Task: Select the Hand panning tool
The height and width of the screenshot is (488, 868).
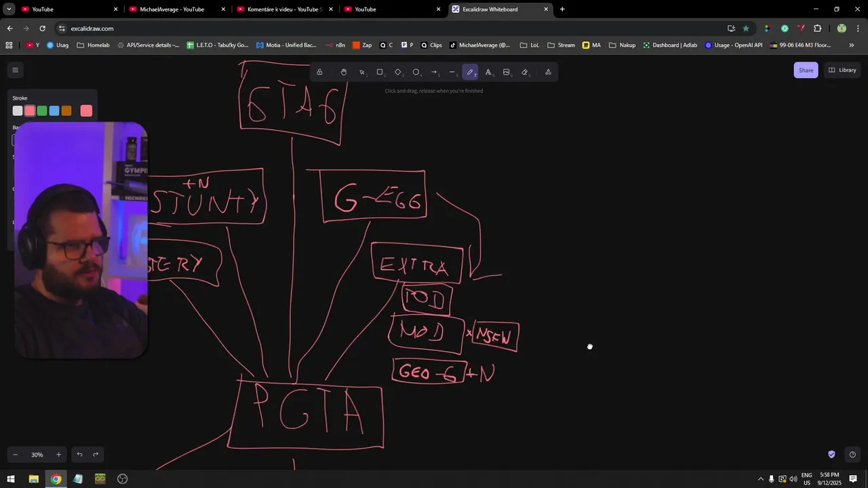Action: (344, 72)
